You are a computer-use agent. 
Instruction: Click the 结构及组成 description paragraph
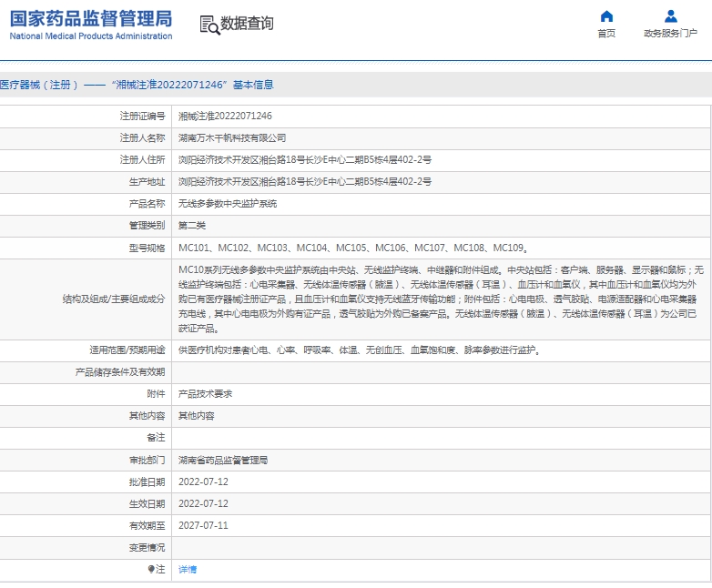click(x=441, y=299)
